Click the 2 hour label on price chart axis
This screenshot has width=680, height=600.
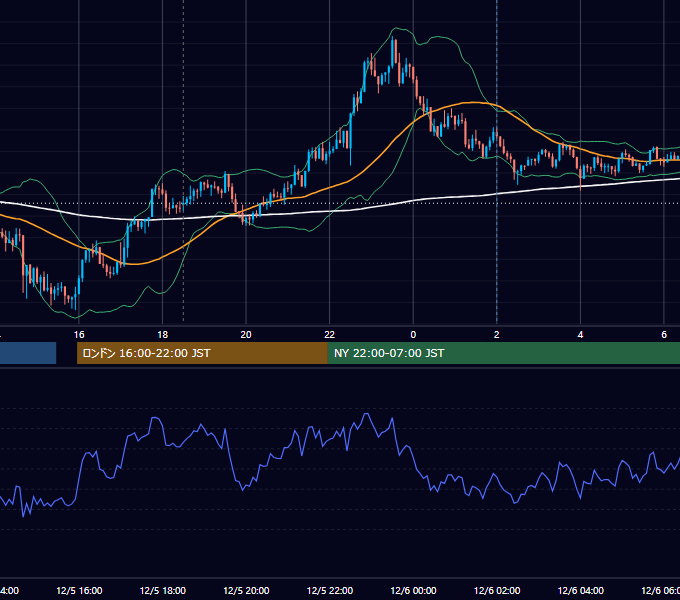tap(497, 334)
